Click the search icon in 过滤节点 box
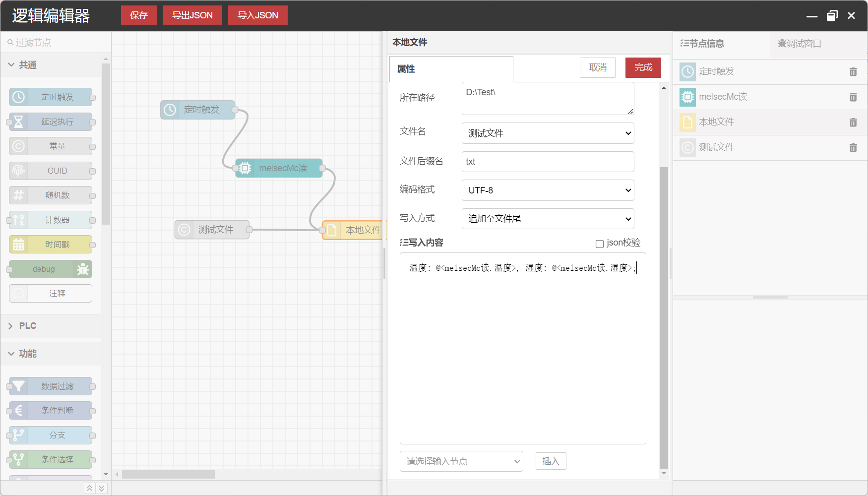Screen dimensions: 868x496 pos(10,43)
